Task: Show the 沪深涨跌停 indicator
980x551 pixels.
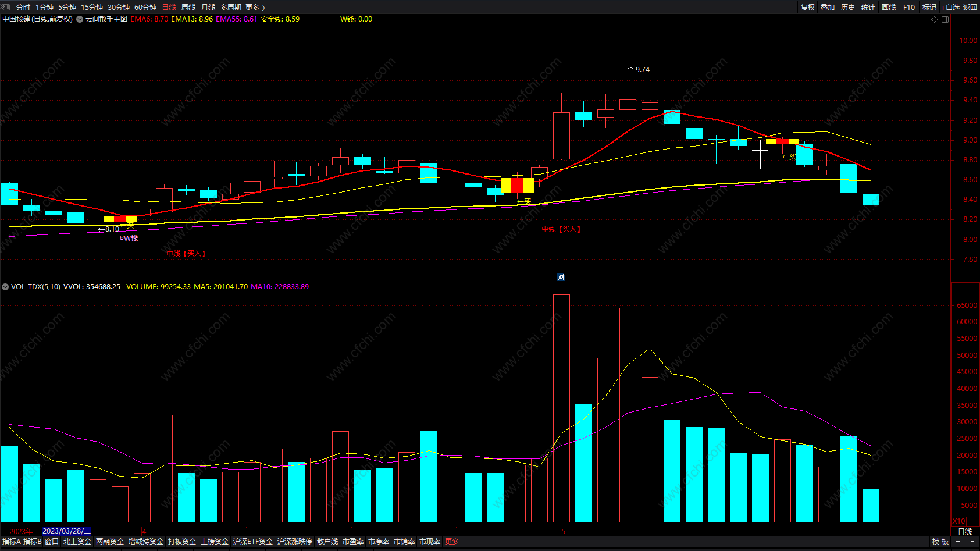Action: tap(295, 542)
